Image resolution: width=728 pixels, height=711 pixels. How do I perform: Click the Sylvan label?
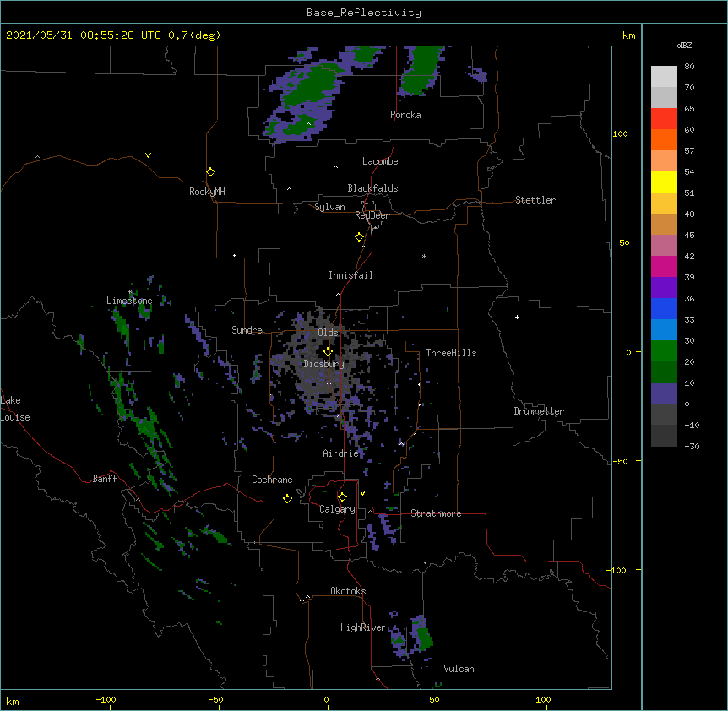(329, 207)
